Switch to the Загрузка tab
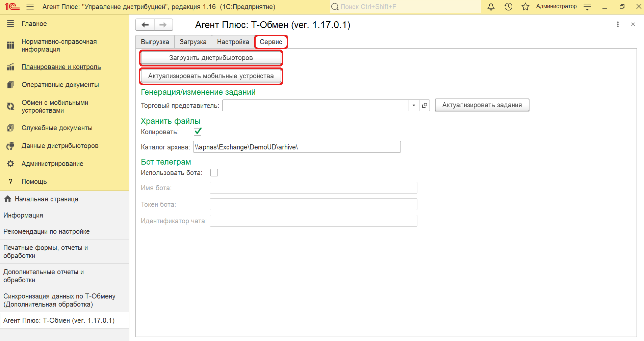The width and height of the screenshot is (644, 341). click(193, 42)
